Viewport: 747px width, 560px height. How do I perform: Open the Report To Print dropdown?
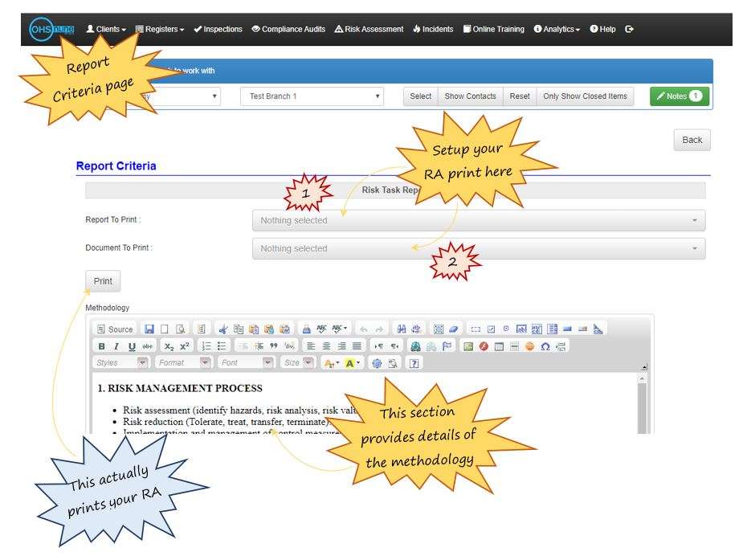click(479, 221)
